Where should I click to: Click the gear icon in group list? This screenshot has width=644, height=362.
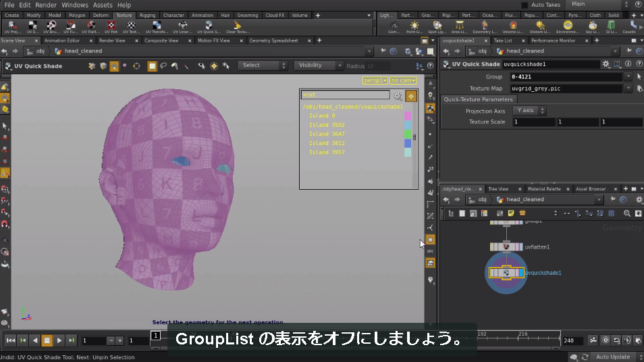tap(397, 96)
